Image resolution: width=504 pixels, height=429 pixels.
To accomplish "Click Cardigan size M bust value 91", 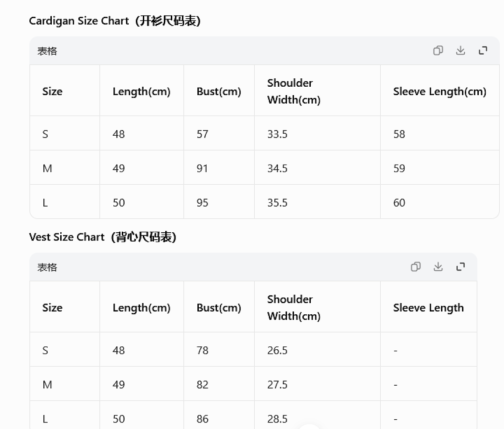I will pos(202,169).
